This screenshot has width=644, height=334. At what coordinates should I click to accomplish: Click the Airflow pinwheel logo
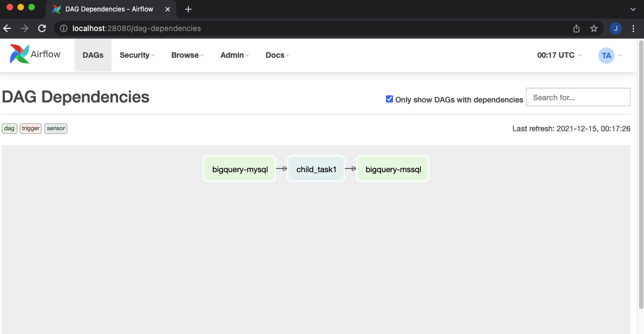[x=20, y=54]
